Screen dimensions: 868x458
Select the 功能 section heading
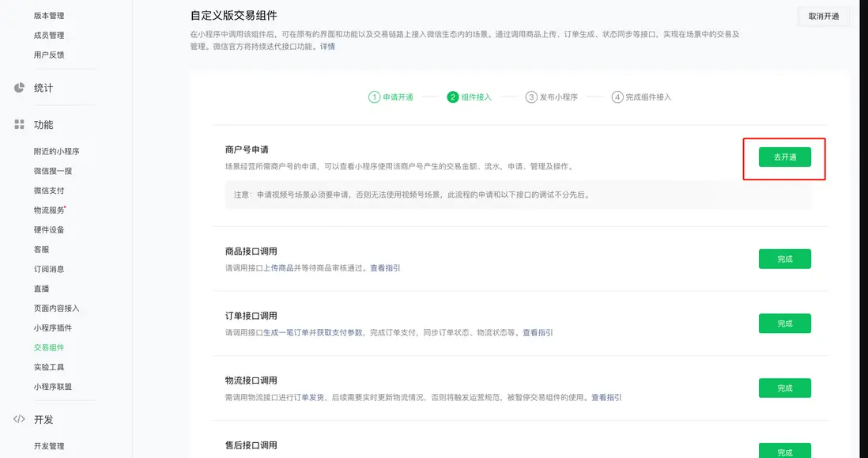coord(43,125)
